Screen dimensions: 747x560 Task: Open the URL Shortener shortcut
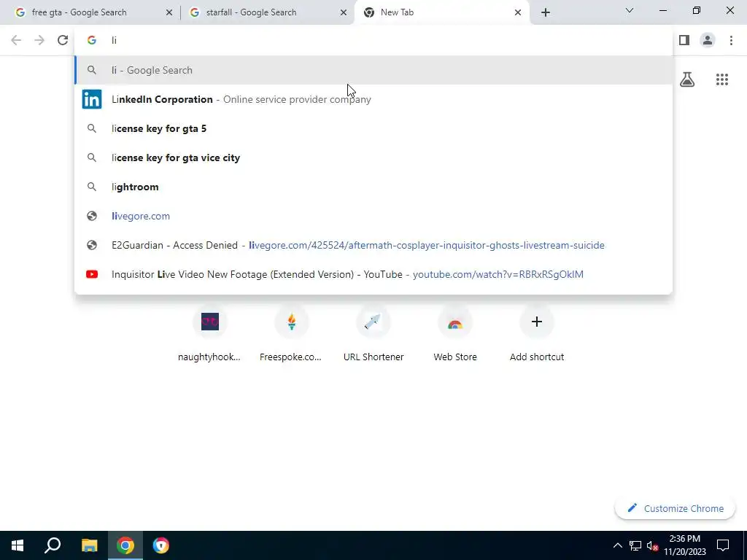pos(373,332)
